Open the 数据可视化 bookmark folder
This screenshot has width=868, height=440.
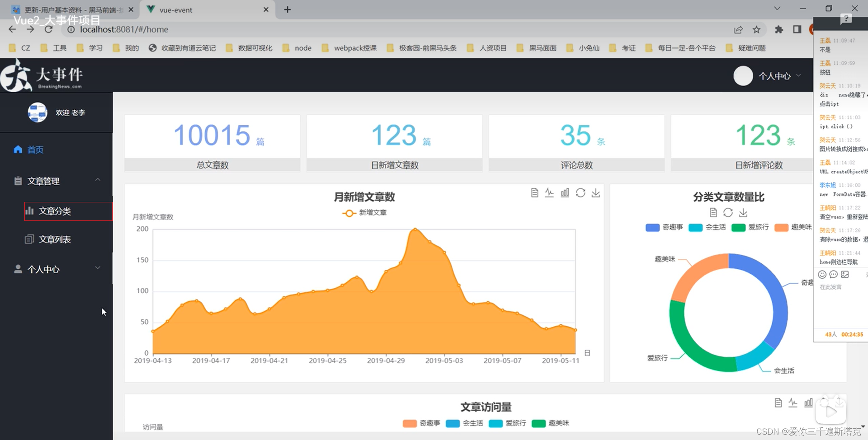click(x=249, y=48)
